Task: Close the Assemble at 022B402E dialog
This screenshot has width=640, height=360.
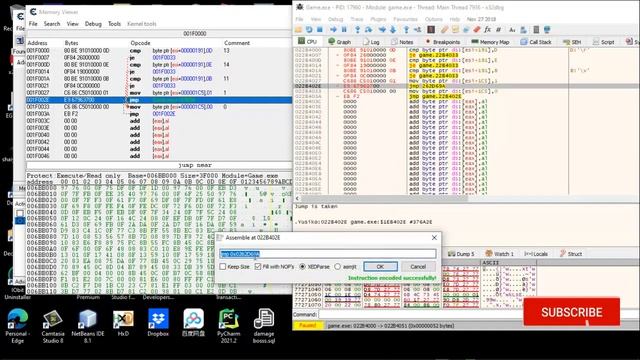Action: 434,238
